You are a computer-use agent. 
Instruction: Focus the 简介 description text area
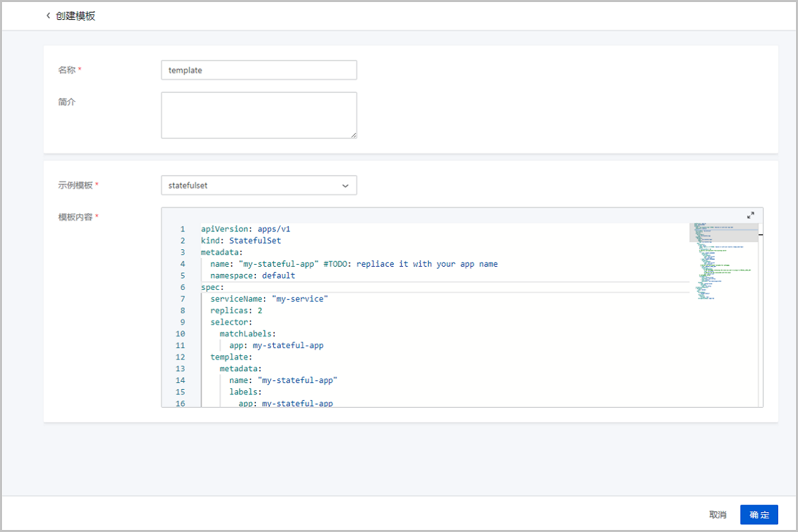[x=259, y=115]
